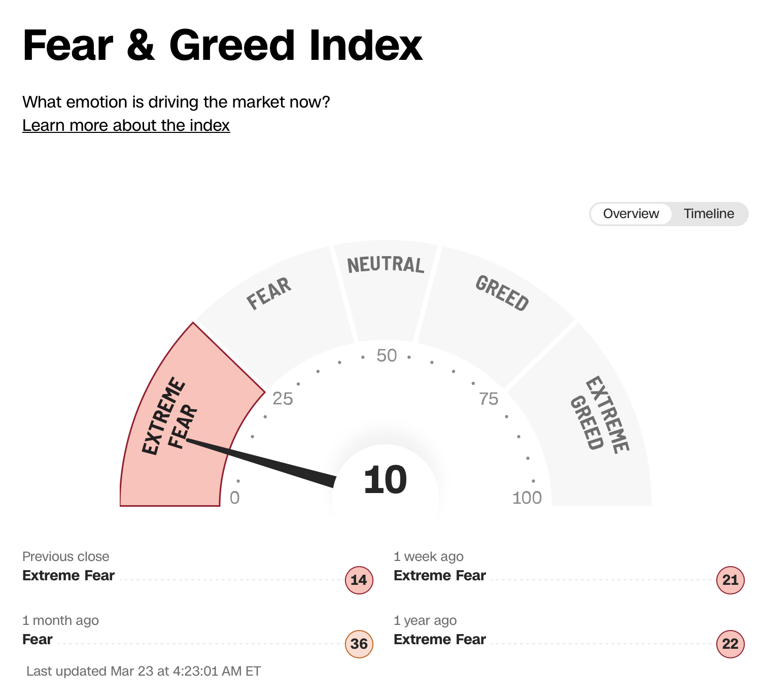Click the 1 week ago badge showing 21
This screenshot has width=763, height=700.
[730, 580]
